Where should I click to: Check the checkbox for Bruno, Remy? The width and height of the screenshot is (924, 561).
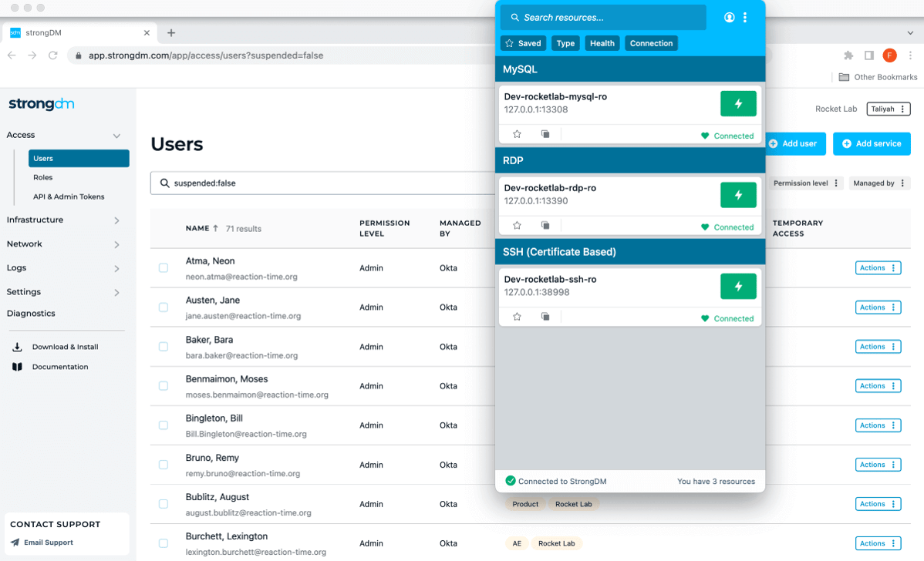click(x=163, y=464)
